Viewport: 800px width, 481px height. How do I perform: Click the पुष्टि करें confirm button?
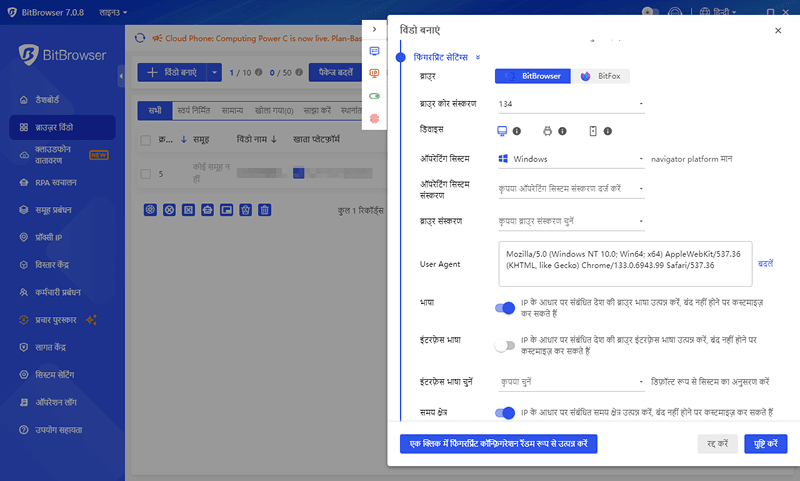pyautogui.click(x=766, y=443)
